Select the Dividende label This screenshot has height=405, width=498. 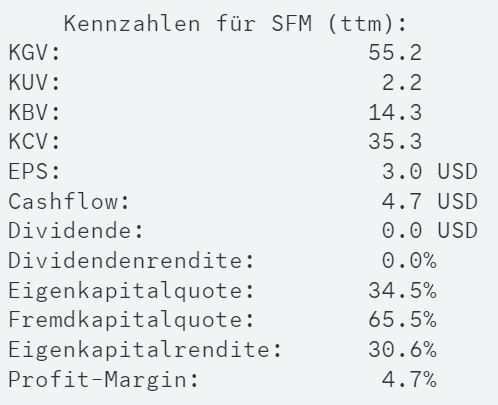tap(76, 231)
